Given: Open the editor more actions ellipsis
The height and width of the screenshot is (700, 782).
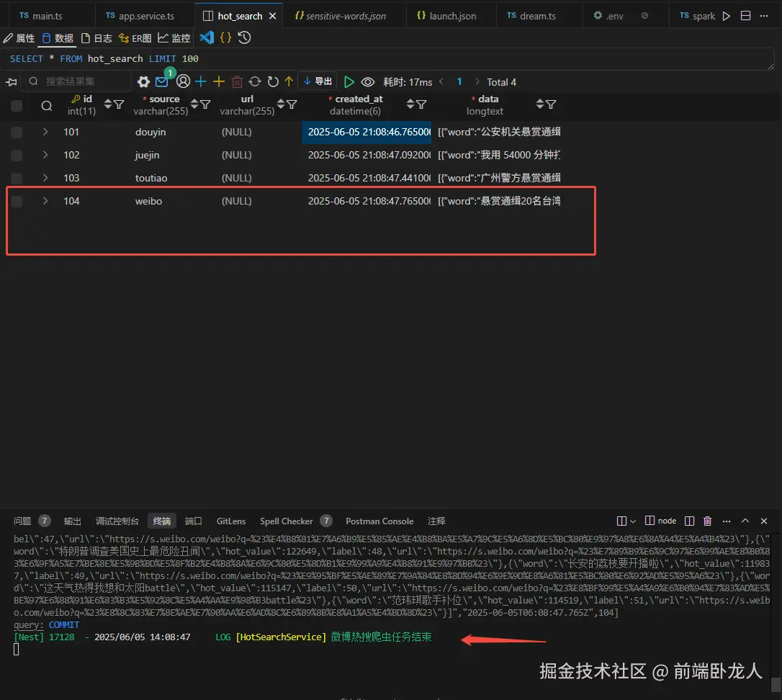Looking at the screenshot, I should [x=764, y=16].
